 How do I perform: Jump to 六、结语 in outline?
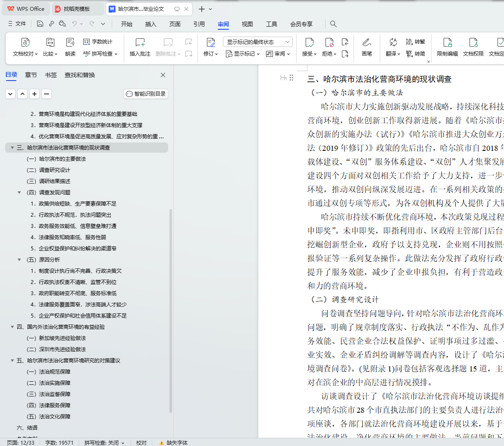(27, 427)
